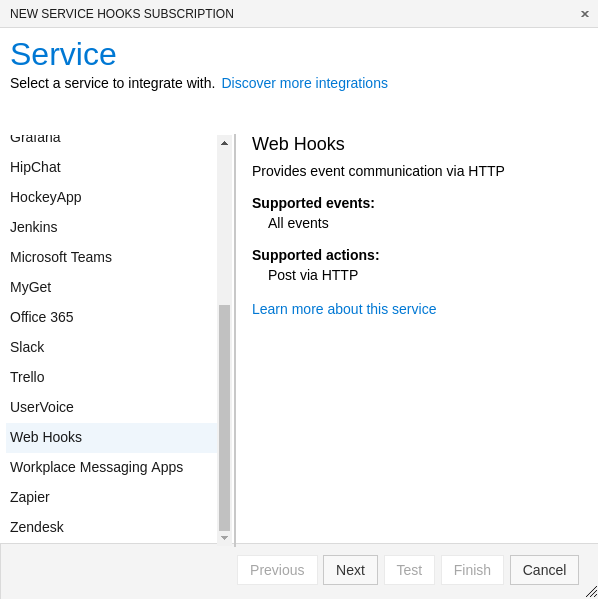
Task: Choose UserVoice from the list
Action: [112, 407]
